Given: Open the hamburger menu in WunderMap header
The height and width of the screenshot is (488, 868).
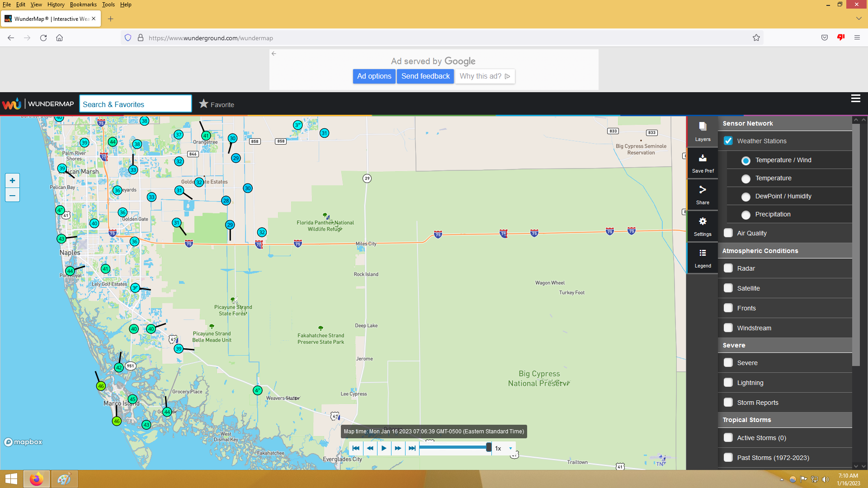Looking at the screenshot, I should (x=855, y=99).
